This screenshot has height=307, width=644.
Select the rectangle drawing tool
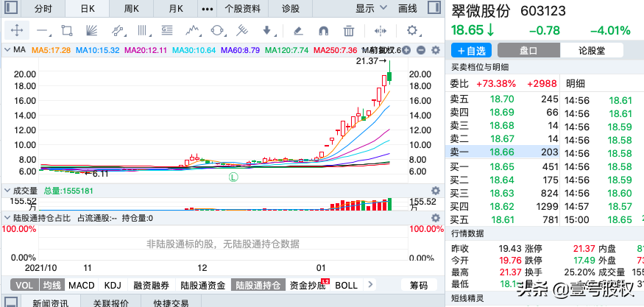(67, 30)
